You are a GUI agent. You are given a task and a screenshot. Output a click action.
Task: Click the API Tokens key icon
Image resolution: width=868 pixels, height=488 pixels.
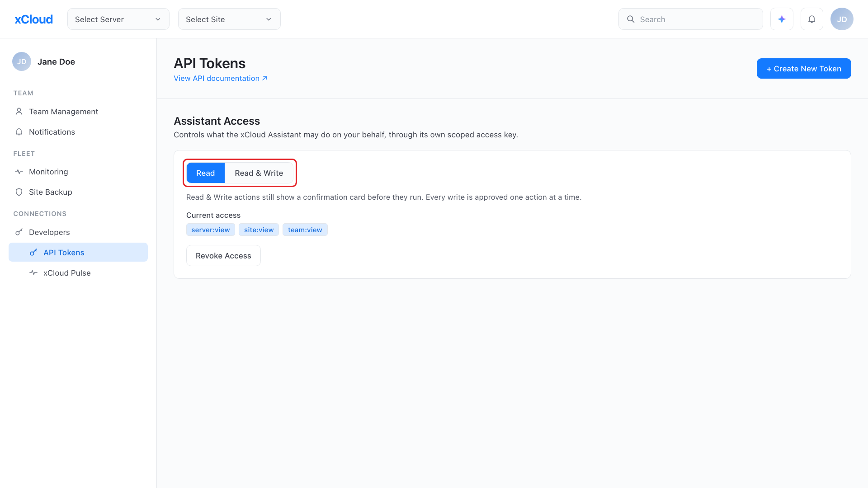33,252
